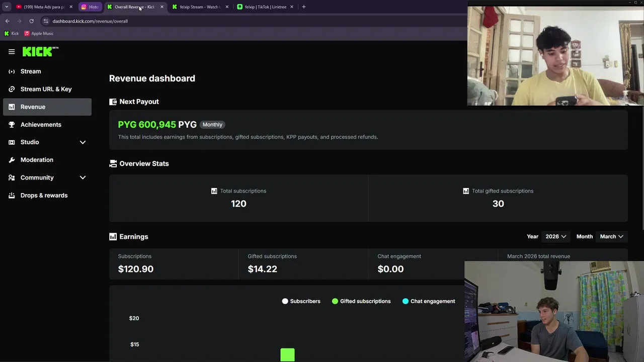Click the browser forward arrow
The height and width of the screenshot is (362, 644).
[19, 21]
